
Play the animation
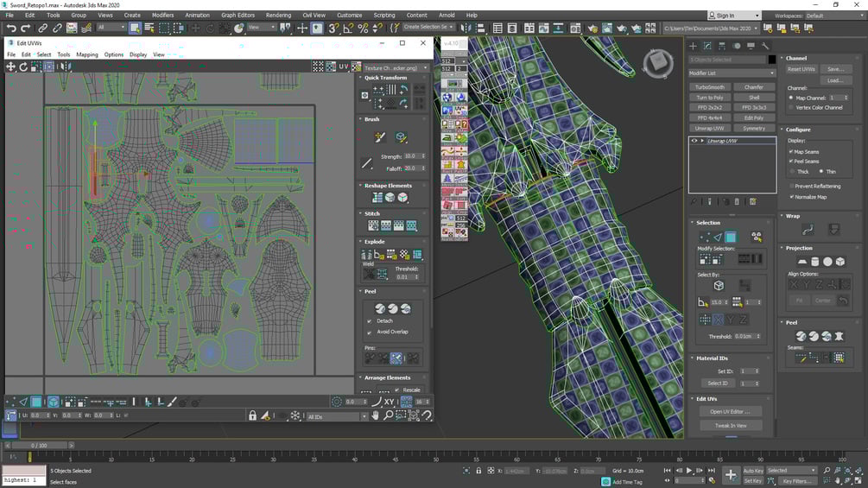689,471
